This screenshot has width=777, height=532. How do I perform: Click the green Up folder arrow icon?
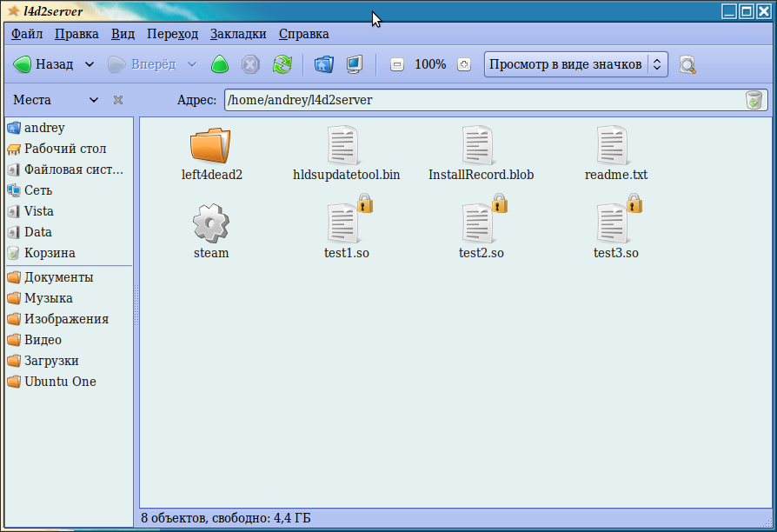(x=220, y=64)
